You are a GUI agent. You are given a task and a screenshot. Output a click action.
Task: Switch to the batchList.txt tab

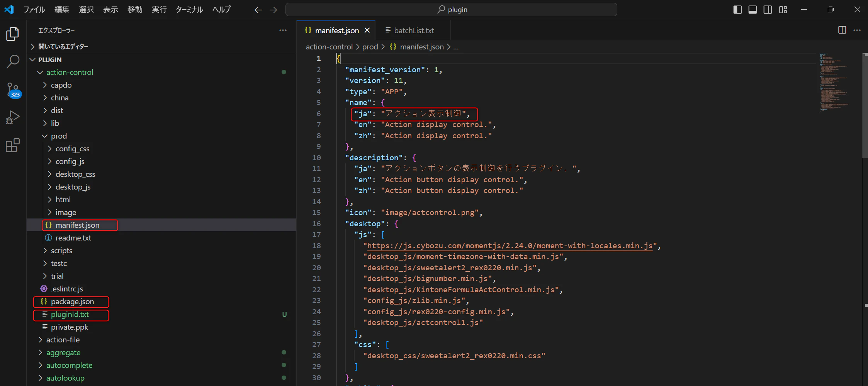(x=413, y=30)
